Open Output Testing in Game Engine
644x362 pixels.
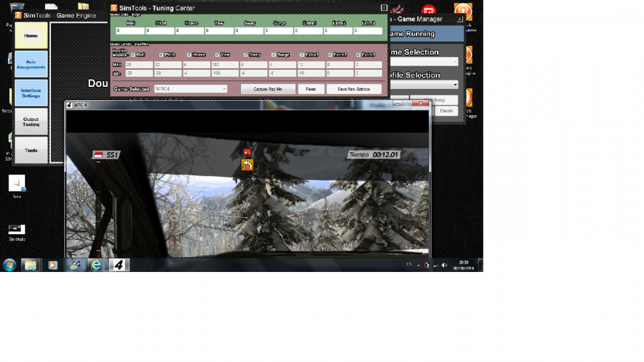coord(31,122)
